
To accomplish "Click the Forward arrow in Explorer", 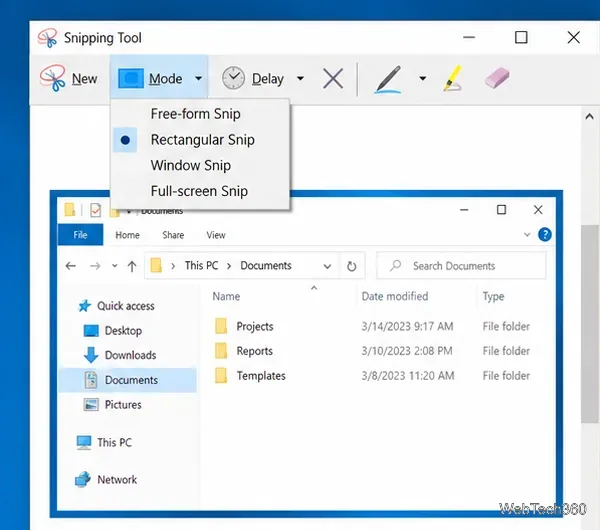I will (x=95, y=266).
